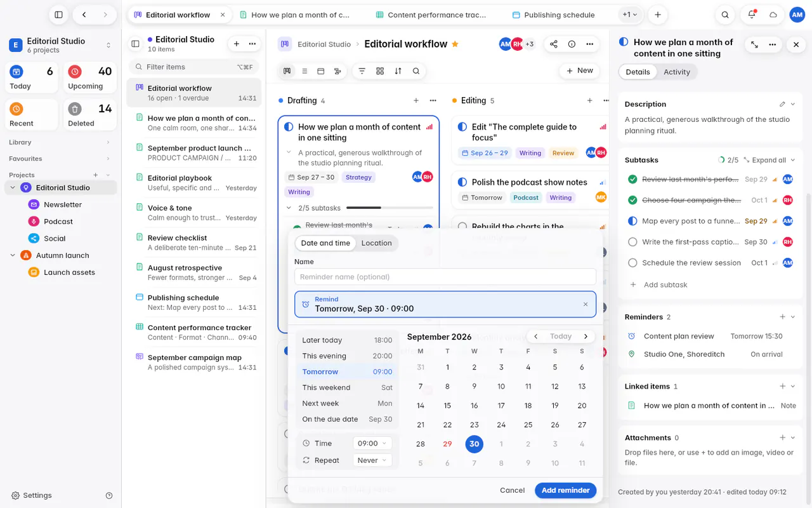Collapse the 2/5 subtasks row on card
Image resolution: width=812 pixels, height=508 pixels.
pyautogui.click(x=289, y=208)
